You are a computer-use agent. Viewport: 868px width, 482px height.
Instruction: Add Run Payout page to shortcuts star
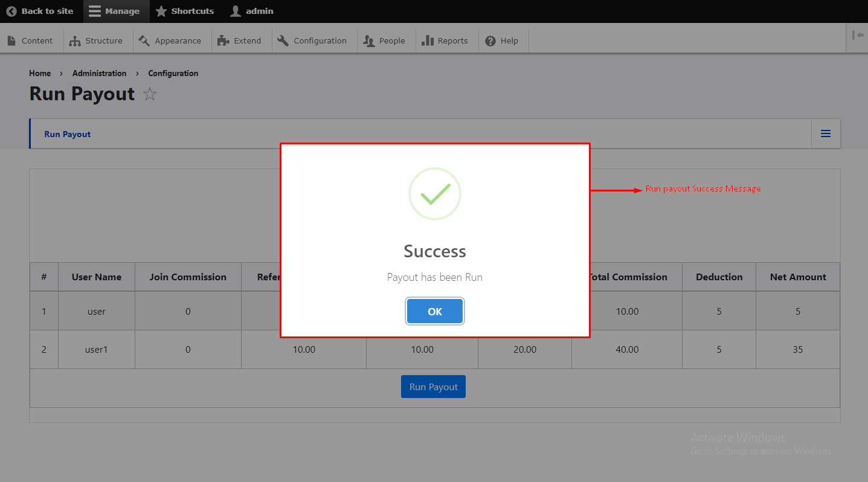point(150,94)
